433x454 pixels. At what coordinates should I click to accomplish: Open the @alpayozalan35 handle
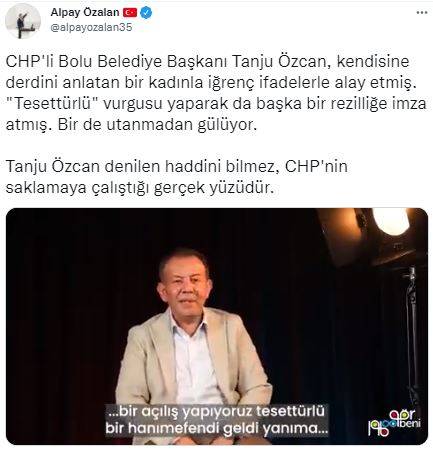(x=91, y=27)
